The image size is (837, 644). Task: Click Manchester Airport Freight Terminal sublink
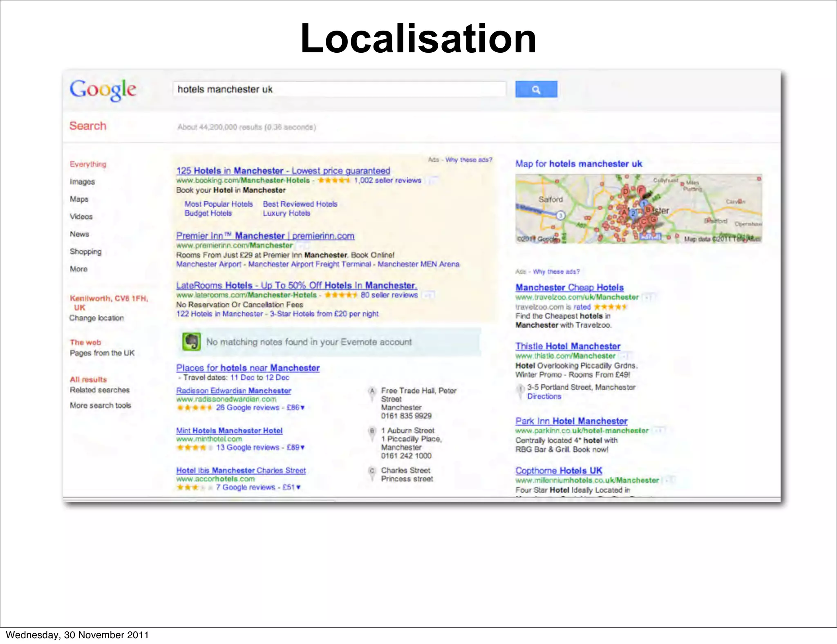[x=310, y=264]
